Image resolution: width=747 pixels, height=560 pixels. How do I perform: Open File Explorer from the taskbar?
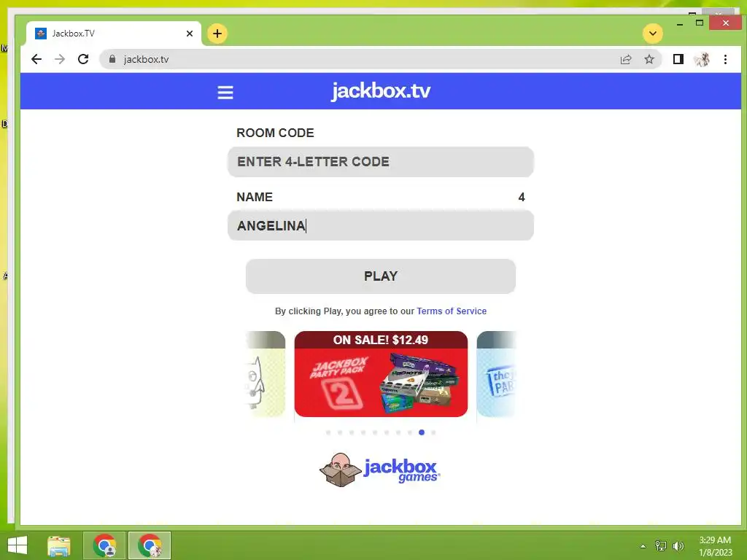tap(59, 545)
